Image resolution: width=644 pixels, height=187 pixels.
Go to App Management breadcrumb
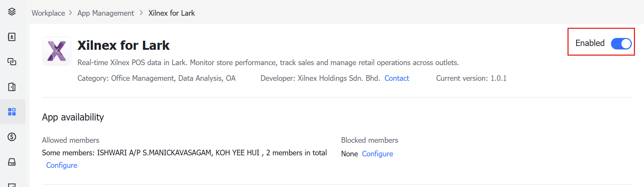tap(106, 13)
